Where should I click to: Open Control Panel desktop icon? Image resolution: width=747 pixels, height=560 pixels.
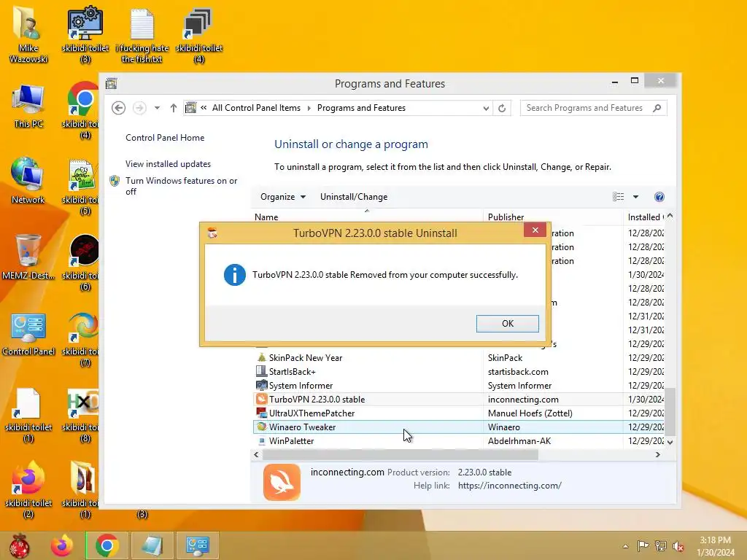click(28, 334)
